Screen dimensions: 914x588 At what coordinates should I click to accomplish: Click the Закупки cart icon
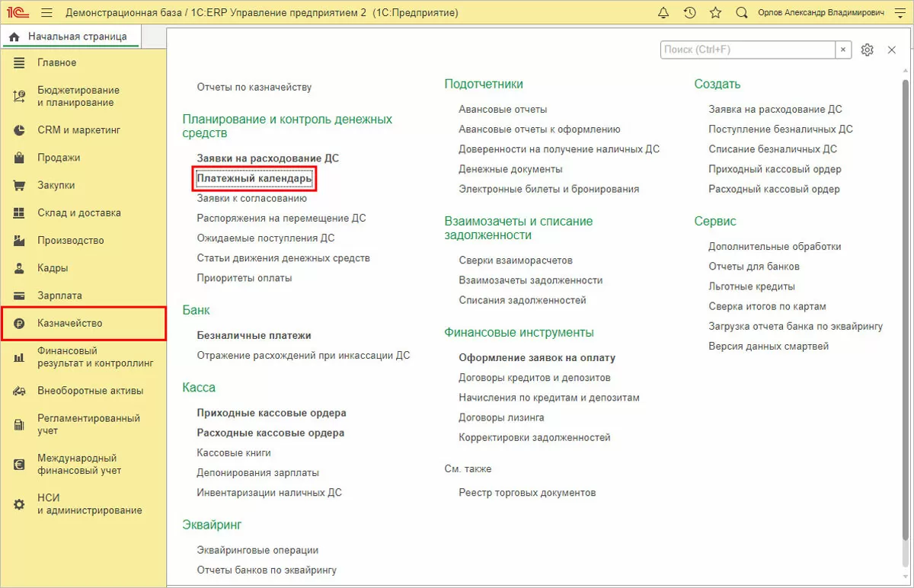[21, 185]
